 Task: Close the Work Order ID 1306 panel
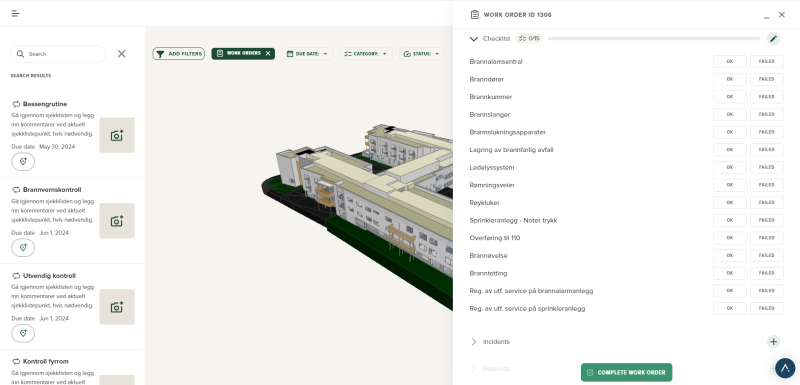pyautogui.click(x=782, y=15)
